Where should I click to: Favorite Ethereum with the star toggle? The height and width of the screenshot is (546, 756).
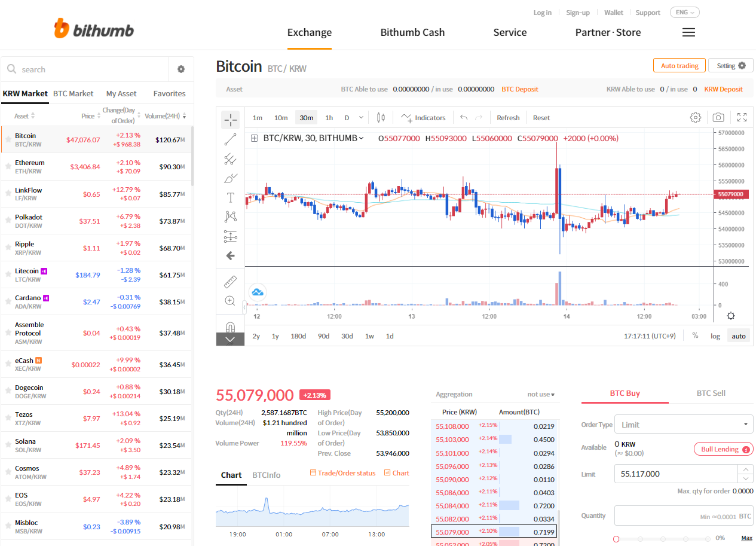pyautogui.click(x=8, y=167)
